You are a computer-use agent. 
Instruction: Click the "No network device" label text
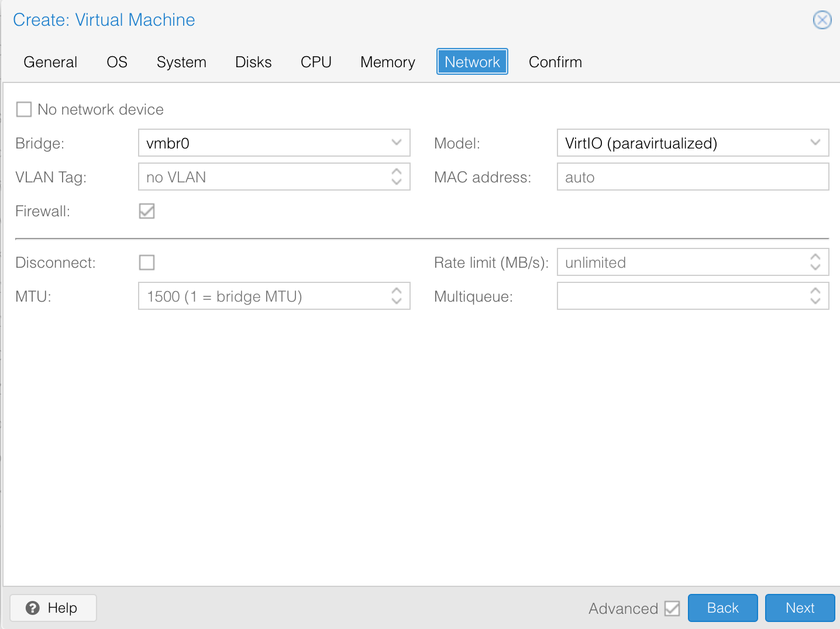click(101, 109)
